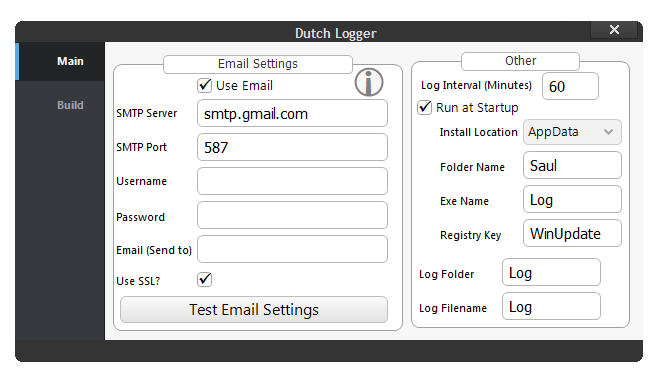
Task: Click the Log Folder field
Action: tap(551, 272)
